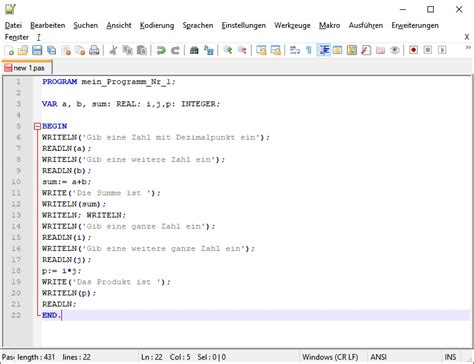
Task: Play back the recorded macro icon
Action: click(442, 50)
